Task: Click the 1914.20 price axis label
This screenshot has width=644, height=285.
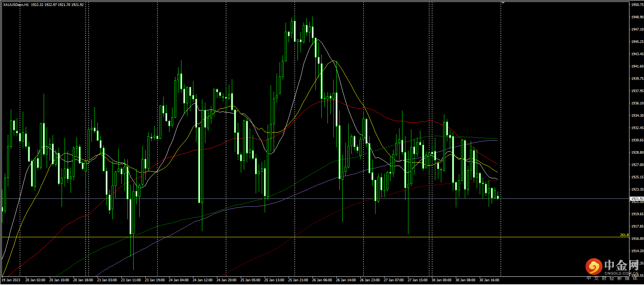Action: [x=637, y=251]
